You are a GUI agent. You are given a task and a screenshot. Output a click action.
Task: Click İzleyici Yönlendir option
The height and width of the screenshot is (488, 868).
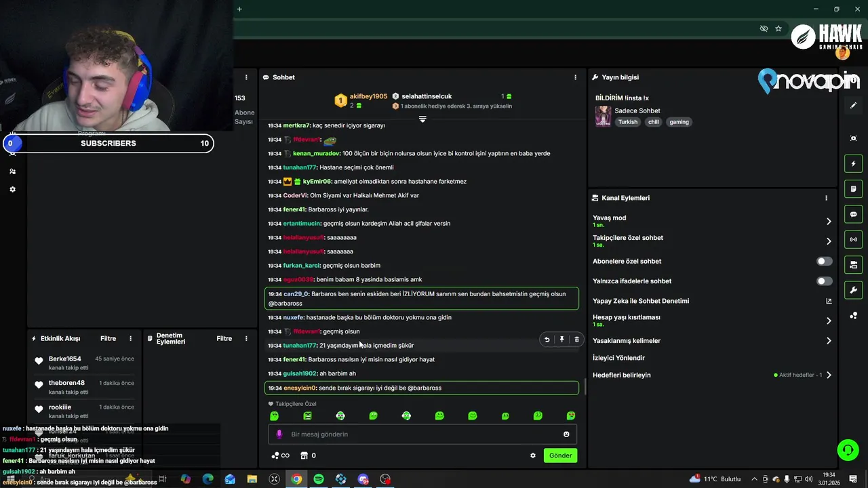coord(618,358)
